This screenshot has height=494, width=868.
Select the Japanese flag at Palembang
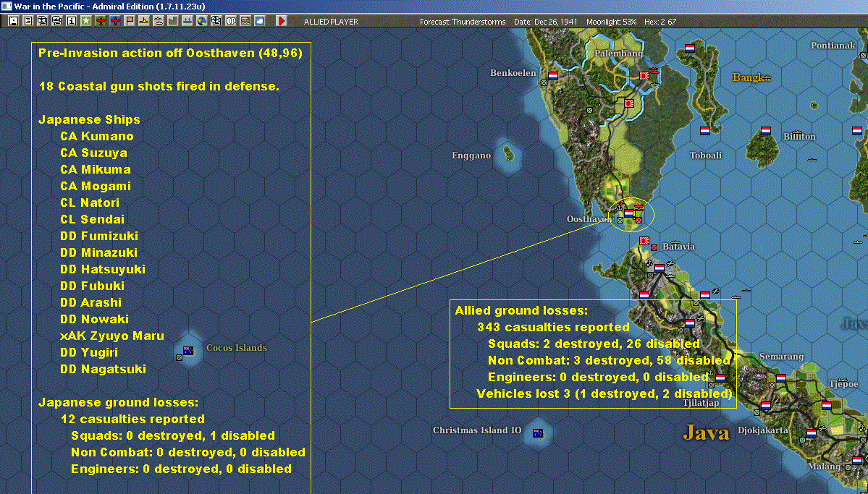point(644,77)
